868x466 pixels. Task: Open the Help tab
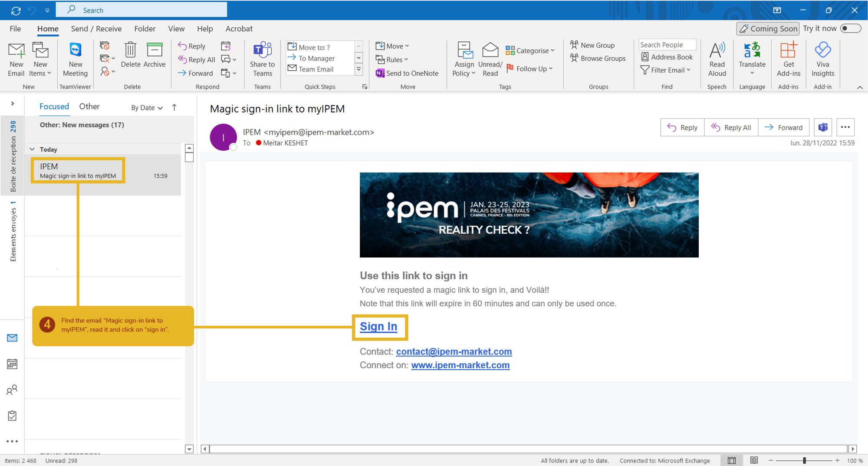(x=205, y=29)
